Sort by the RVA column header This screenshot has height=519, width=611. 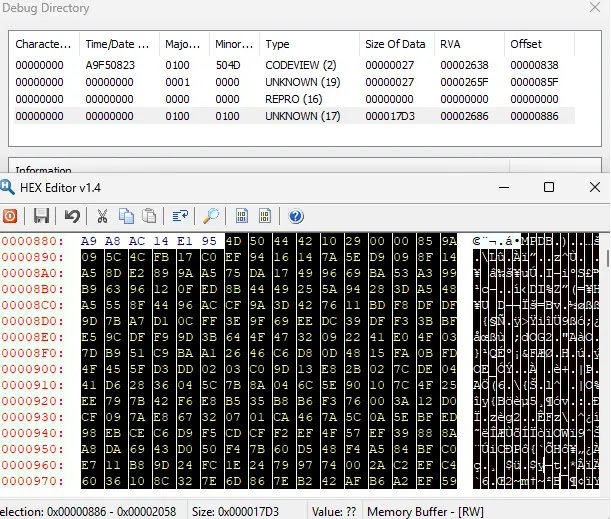(469, 44)
